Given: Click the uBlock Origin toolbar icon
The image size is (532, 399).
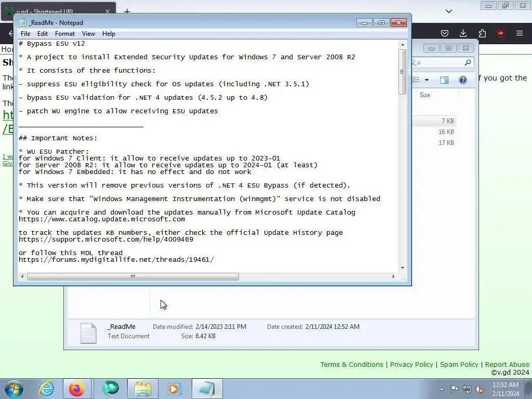Looking at the screenshot, I should click(x=500, y=33).
